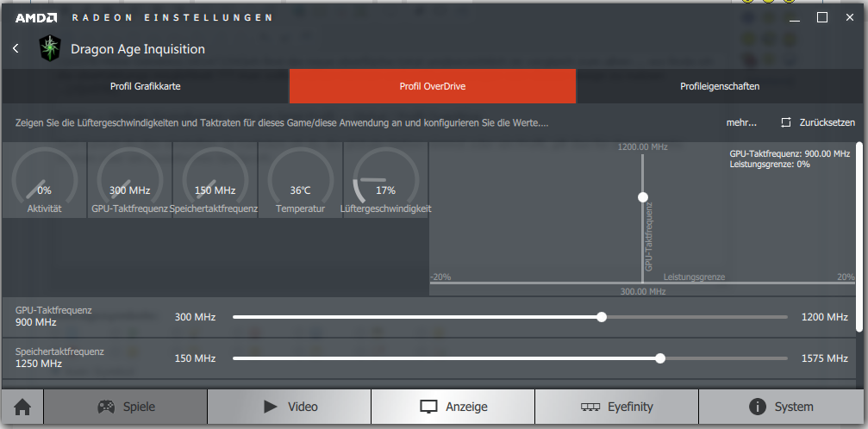868x429 pixels.
Task: Click the AMD logo in title bar
Action: tap(36, 18)
